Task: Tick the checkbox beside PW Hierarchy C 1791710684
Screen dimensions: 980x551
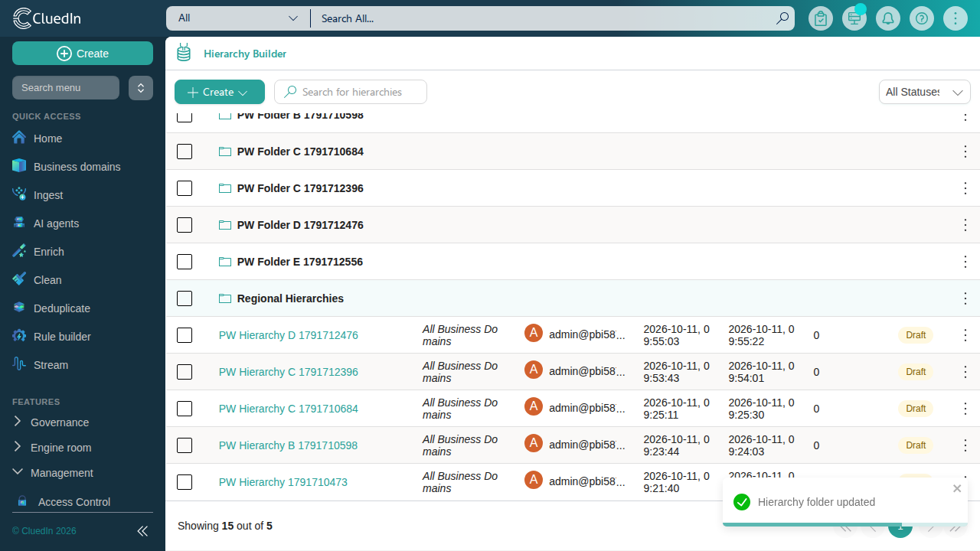Action: 185,409
